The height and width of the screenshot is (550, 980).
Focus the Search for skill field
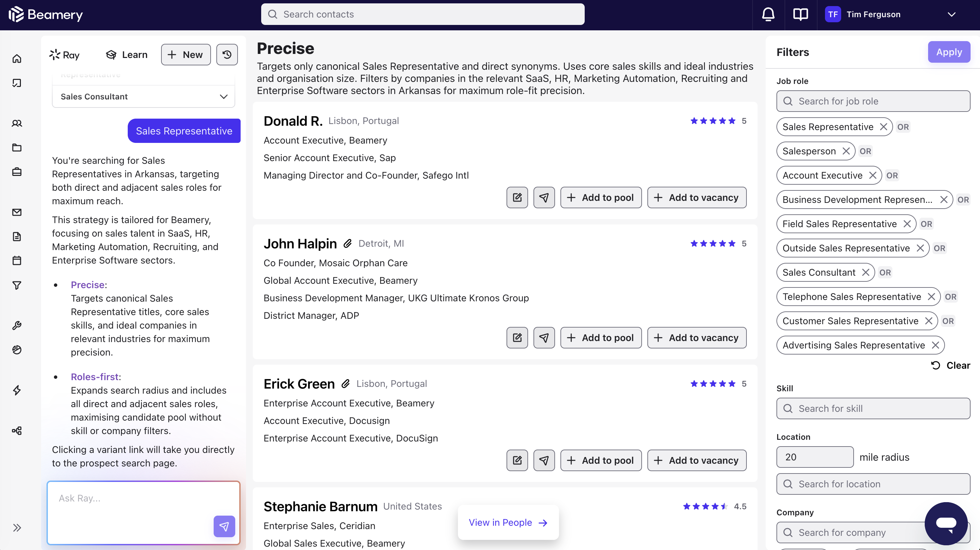coord(873,408)
